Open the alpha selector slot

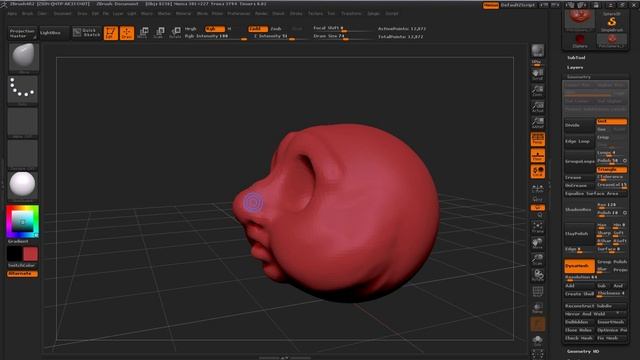point(23,122)
